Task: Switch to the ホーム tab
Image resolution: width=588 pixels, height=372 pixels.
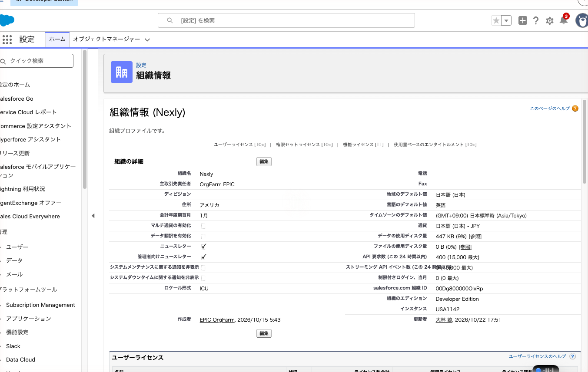Action: coord(57,39)
